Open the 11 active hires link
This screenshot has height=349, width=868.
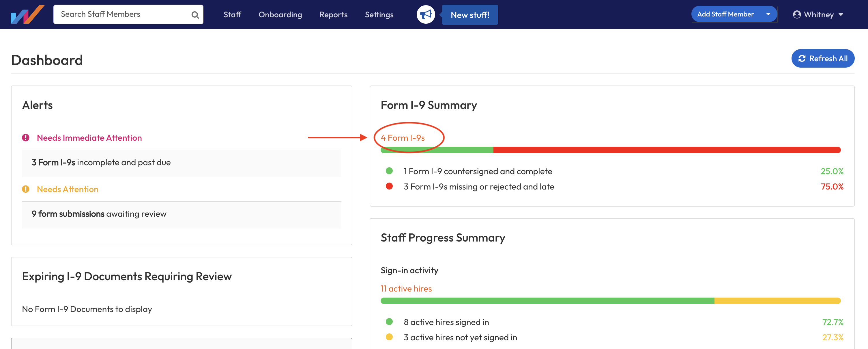(406, 289)
